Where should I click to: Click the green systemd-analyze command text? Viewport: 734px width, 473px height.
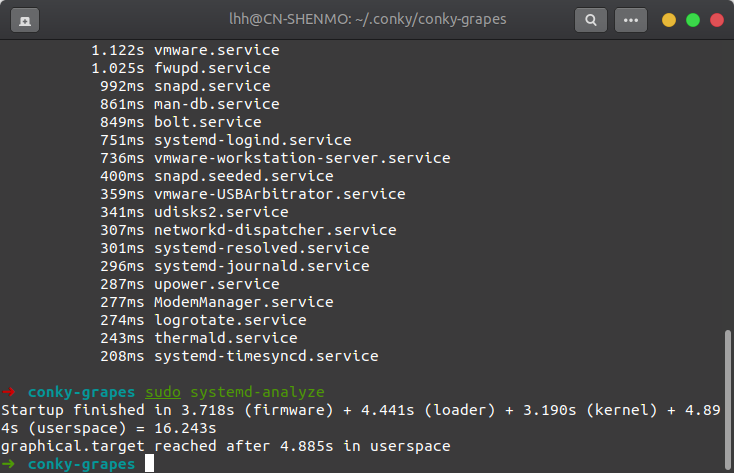257,392
